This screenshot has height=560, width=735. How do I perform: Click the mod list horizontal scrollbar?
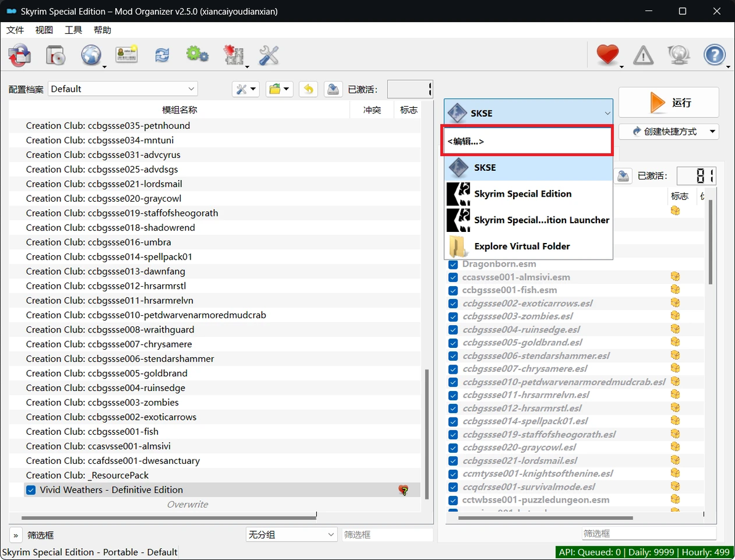[169, 518]
